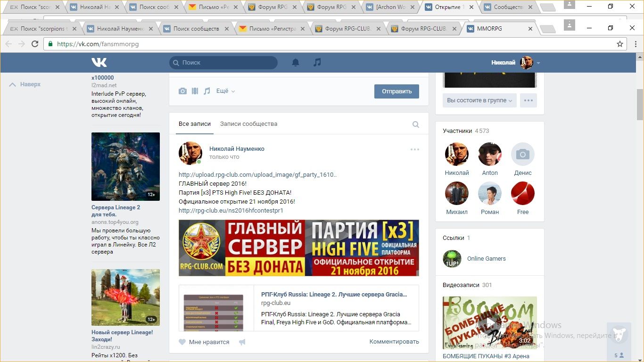Click the VK logo home icon
This screenshot has width=644, height=362.
pos(99,62)
